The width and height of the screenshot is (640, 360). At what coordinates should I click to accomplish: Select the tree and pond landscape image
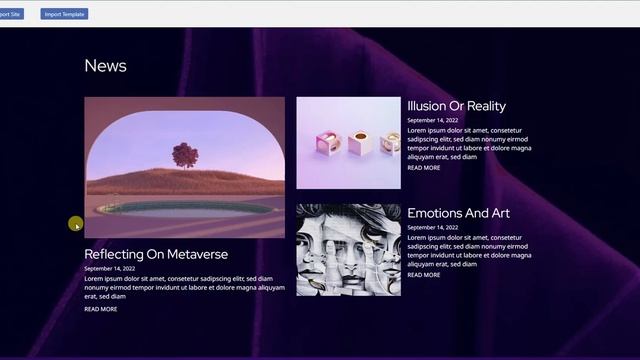click(184, 167)
